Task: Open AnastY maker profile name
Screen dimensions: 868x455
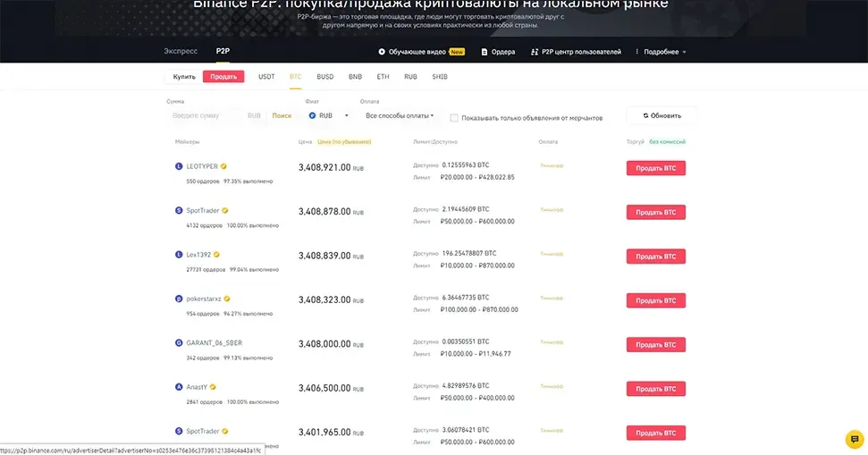Action: [197, 387]
